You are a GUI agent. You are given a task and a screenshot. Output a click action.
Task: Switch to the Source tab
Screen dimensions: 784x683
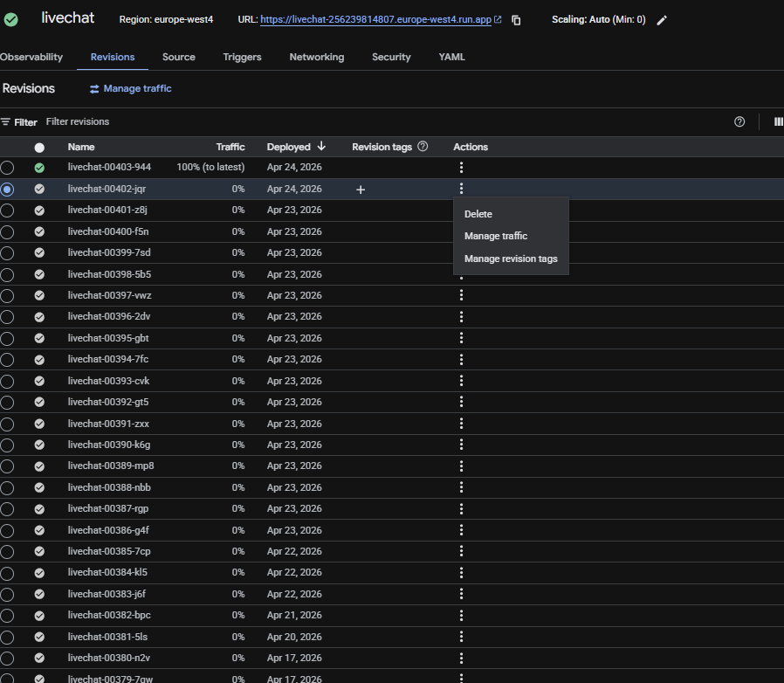pyautogui.click(x=178, y=57)
